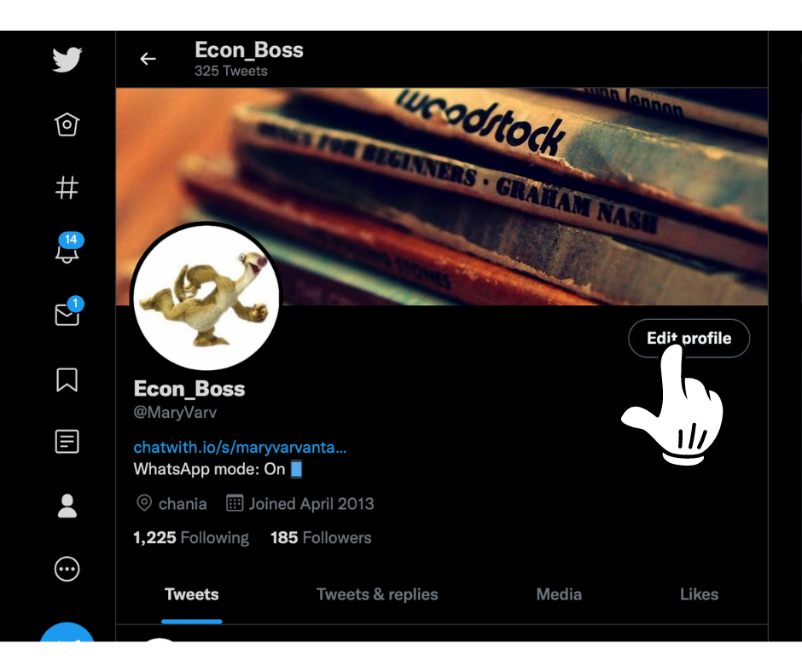Open the sloth profile picture
Screen dimensions: 802x672
[x=206, y=296]
